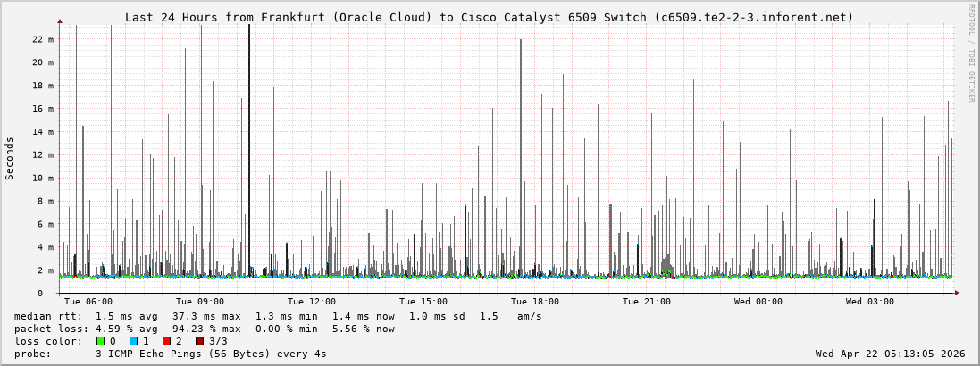
Task: Select the Wed 03:00 time axis label
Action: point(870,302)
